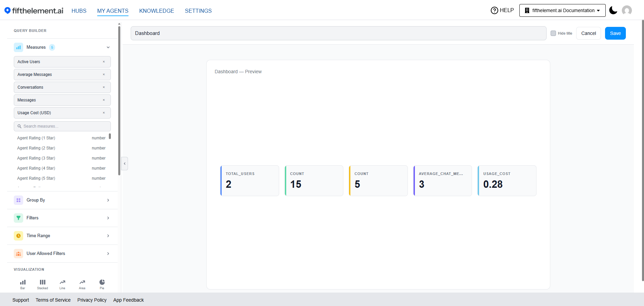This screenshot has height=306, width=644.
Task: Remove the Active Users measure
Action: tap(104, 62)
